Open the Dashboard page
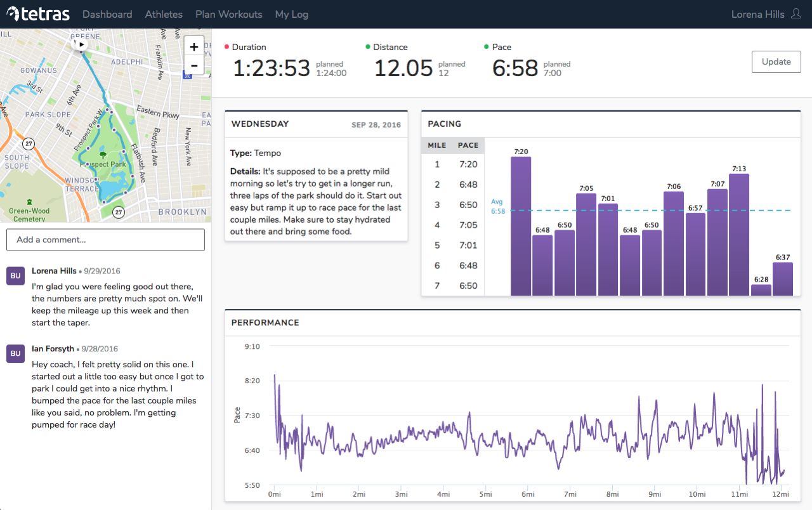The width and height of the screenshot is (812, 510). click(x=107, y=14)
